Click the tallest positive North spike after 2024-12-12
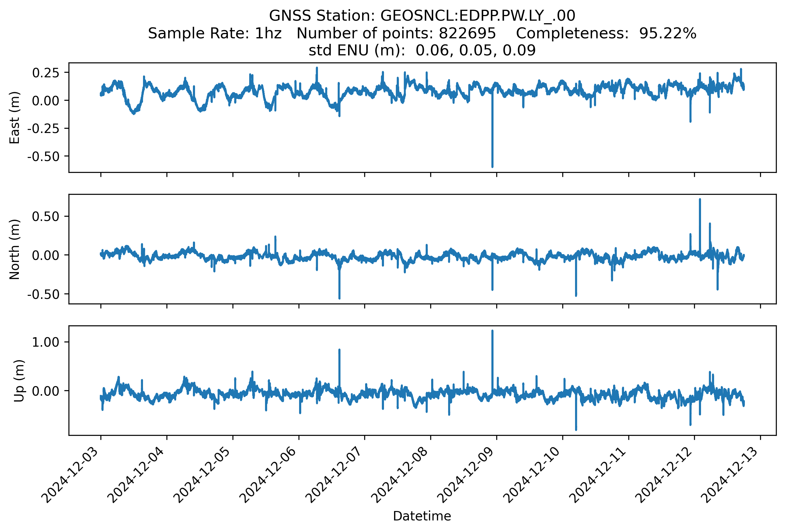Viewport: 785px width, 532px height. pos(700,226)
